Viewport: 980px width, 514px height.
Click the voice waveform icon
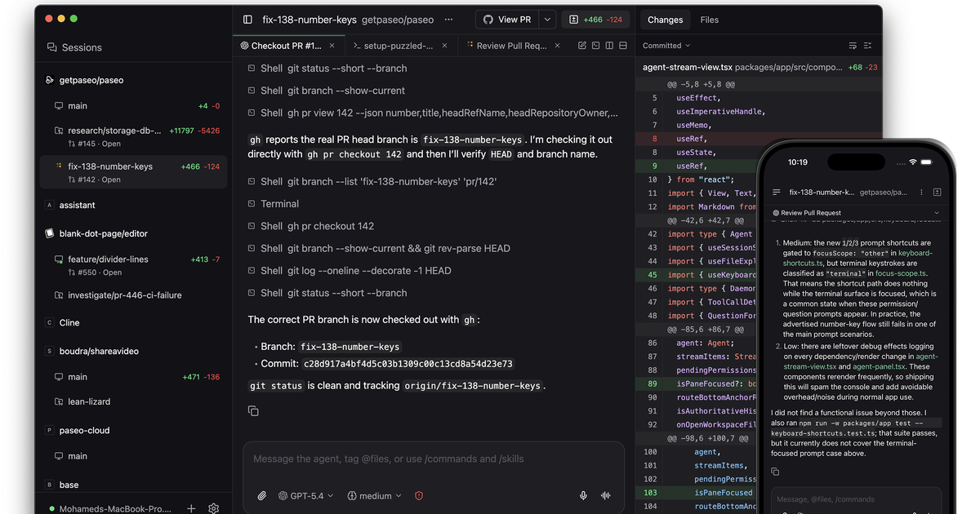coord(606,495)
